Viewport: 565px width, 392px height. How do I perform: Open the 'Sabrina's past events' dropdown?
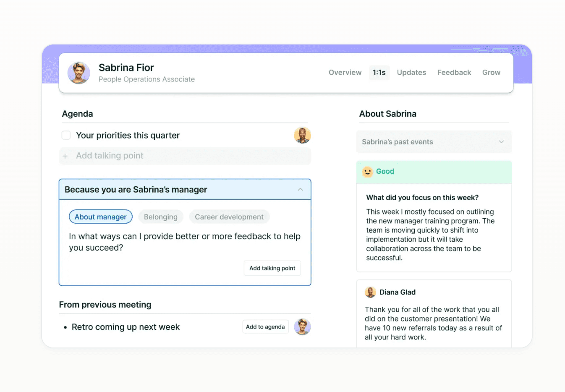click(x=434, y=142)
